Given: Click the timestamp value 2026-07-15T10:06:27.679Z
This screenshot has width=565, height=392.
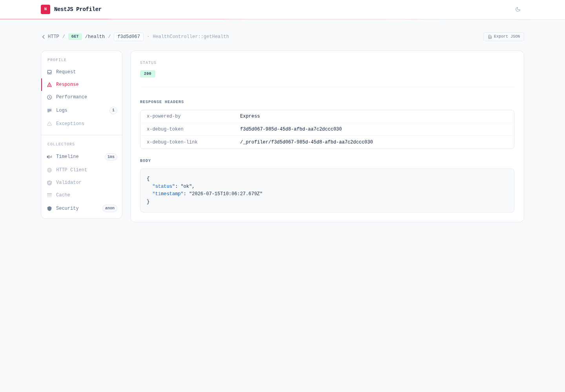Looking at the screenshot, I should pos(226,194).
